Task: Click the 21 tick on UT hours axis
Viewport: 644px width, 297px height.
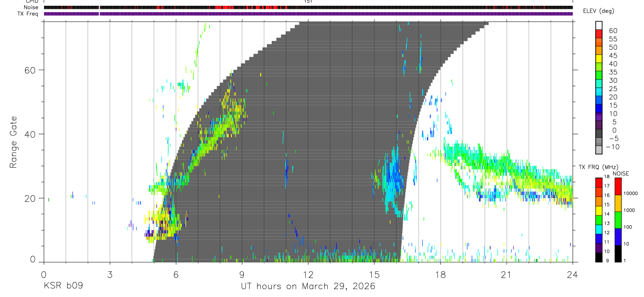Action: tap(507, 274)
